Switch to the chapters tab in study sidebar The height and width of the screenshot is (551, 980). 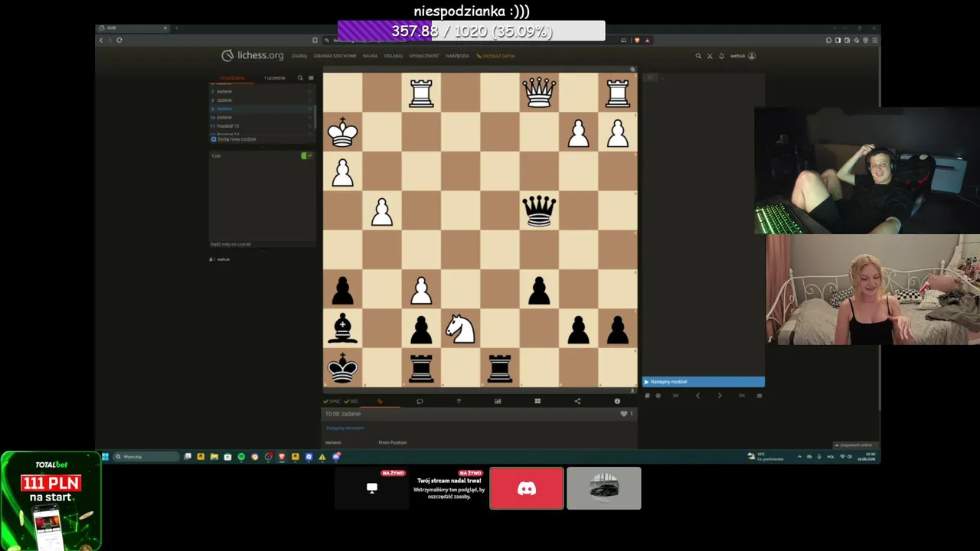point(232,78)
